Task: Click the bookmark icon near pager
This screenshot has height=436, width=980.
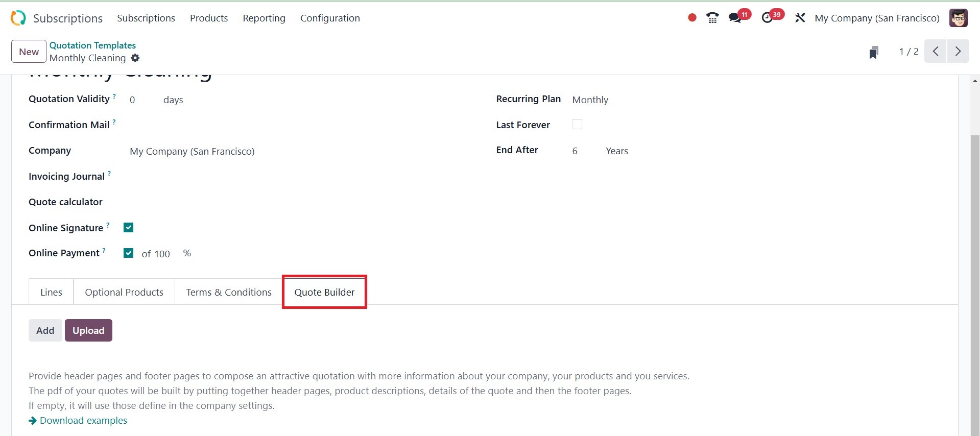Action: (x=874, y=52)
